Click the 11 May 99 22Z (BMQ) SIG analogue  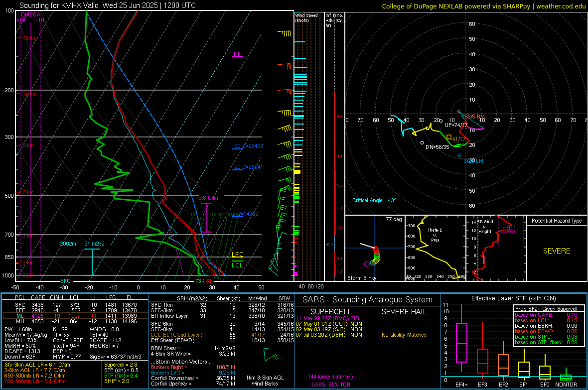tap(327, 318)
